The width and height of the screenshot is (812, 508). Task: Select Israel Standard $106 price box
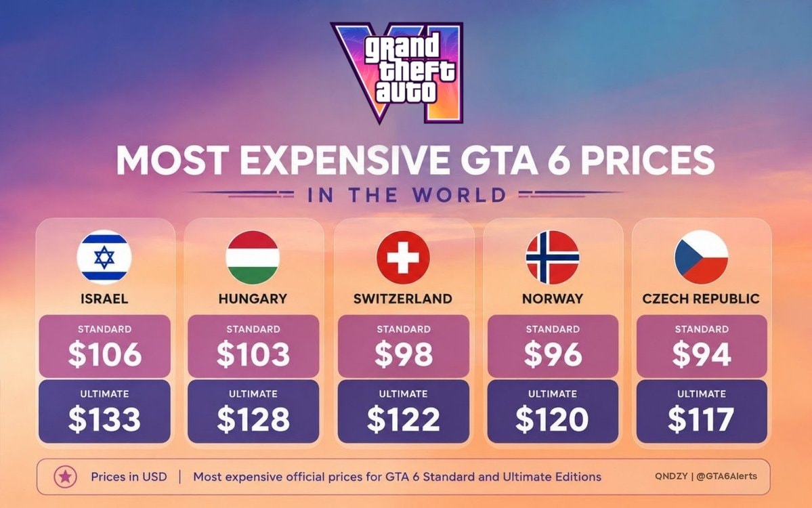(x=104, y=346)
